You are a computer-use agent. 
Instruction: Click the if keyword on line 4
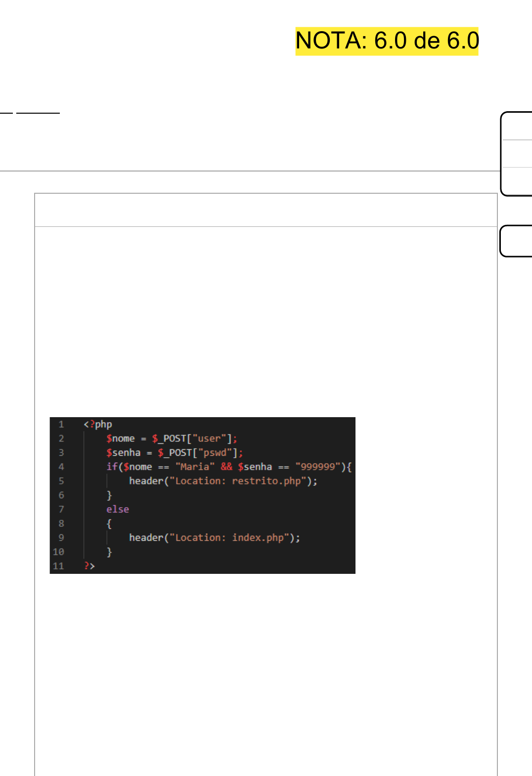[111, 467]
